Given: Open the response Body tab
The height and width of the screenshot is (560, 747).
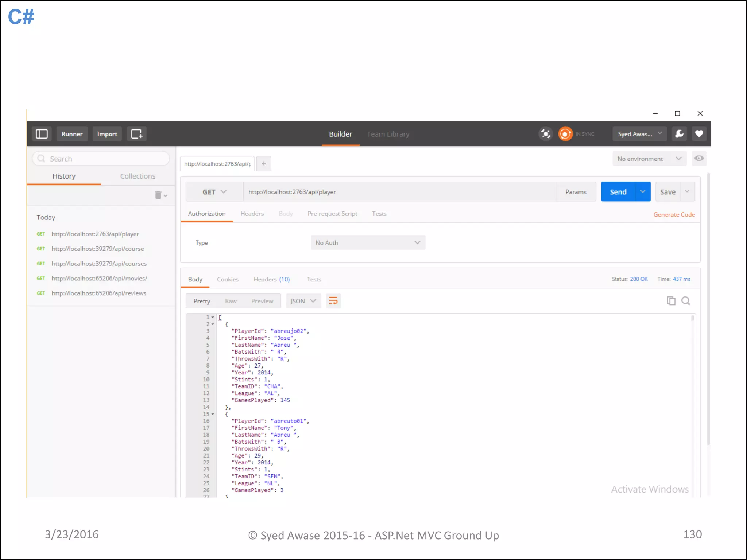Looking at the screenshot, I should click(195, 279).
